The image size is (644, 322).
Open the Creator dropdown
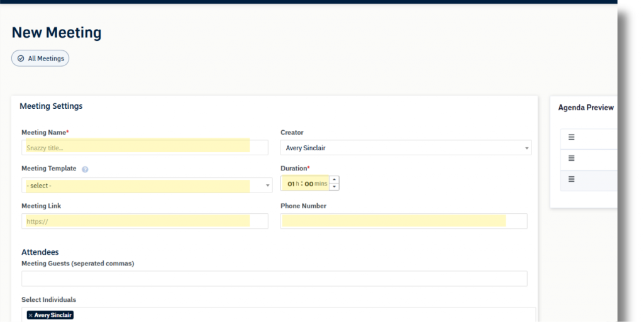[406, 148]
